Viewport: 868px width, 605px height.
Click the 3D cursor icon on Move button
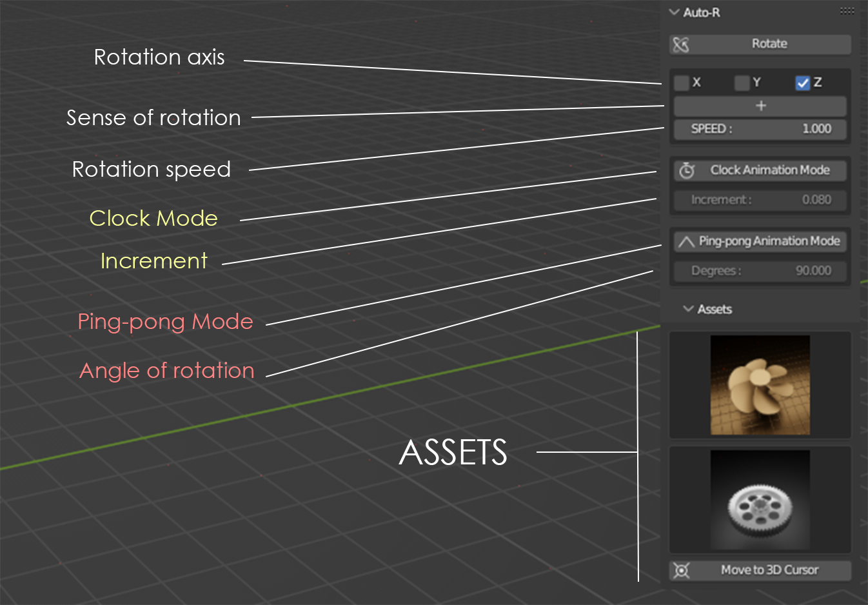[x=681, y=570]
